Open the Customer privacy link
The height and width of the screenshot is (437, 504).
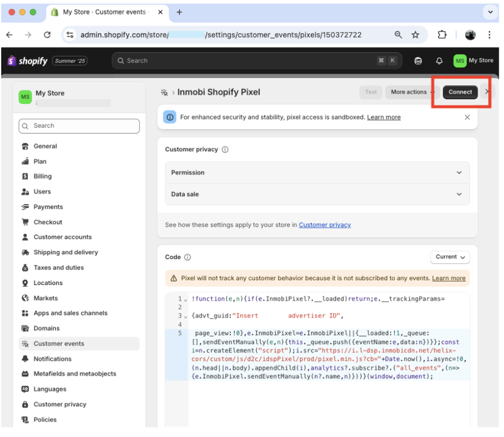tap(325, 225)
